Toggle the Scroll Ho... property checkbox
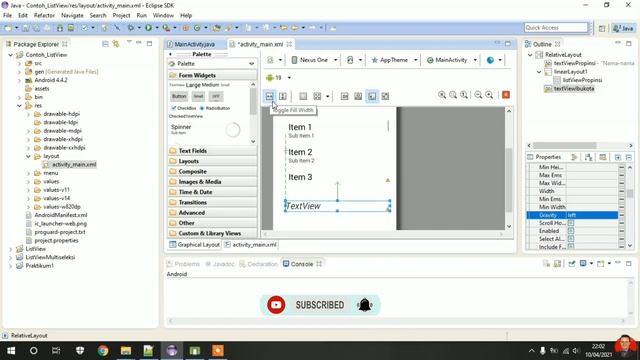Image resolution: width=640 pixels, height=360 pixels. pos(571,223)
